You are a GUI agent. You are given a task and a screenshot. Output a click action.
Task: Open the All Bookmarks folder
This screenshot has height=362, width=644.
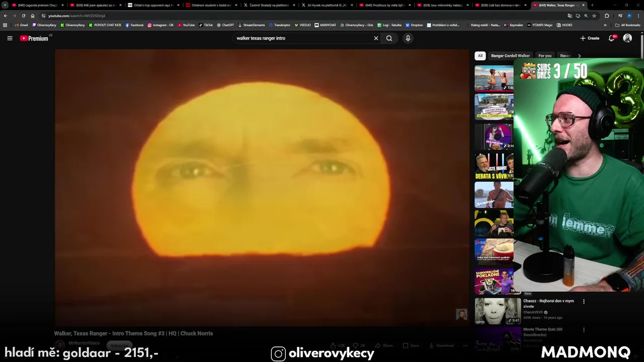[x=627, y=25]
